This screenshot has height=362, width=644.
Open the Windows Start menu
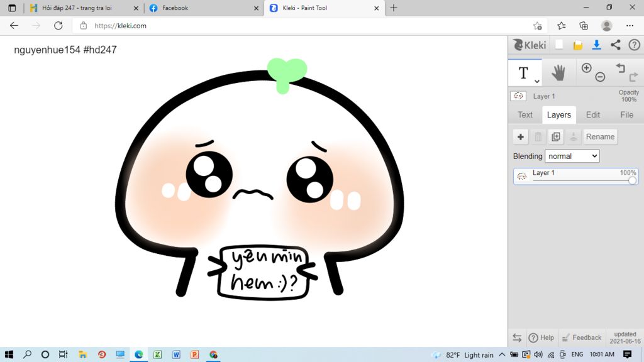[x=9, y=354]
